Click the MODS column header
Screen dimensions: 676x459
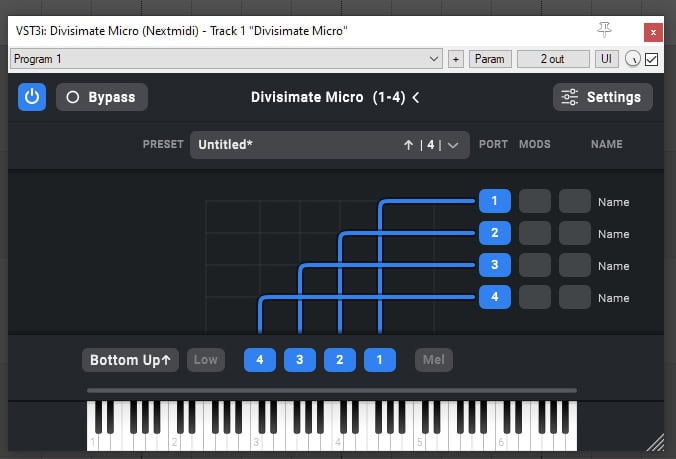click(x=535, y=144)
